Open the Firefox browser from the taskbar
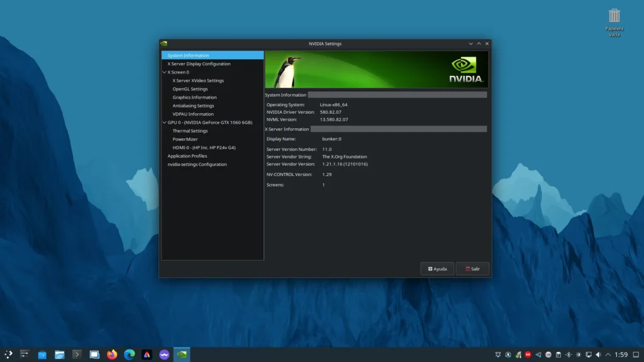This screenshot has width=644, height=362. pos(112,354)
